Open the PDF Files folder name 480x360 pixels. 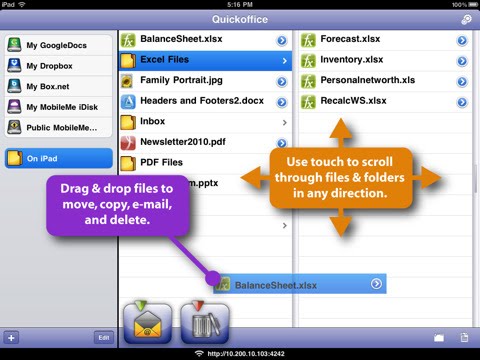pos(162,162)
